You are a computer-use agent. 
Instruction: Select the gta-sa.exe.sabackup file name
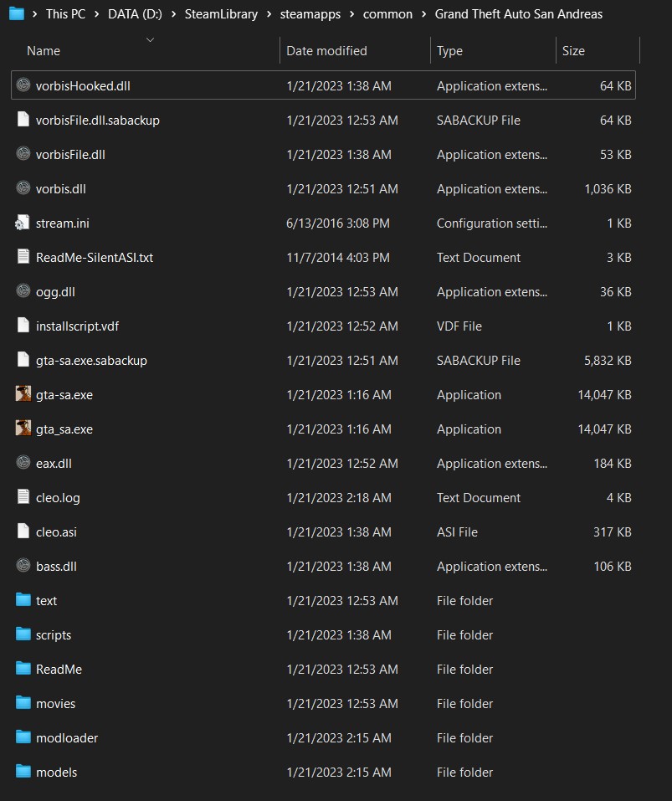pos(91,360)
